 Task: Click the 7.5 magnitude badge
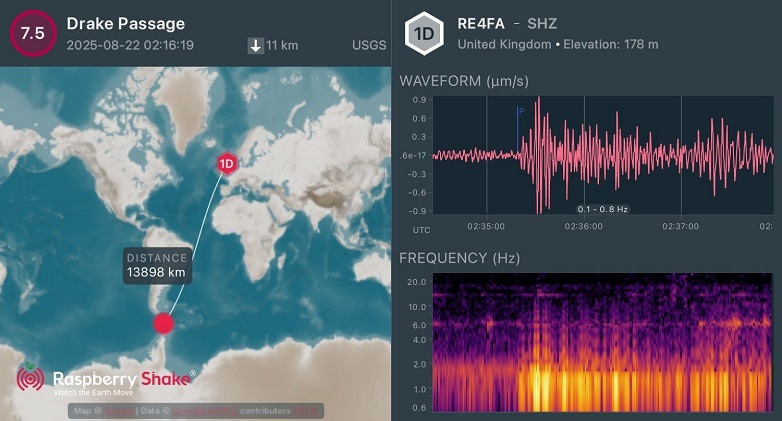coord(33,33)
